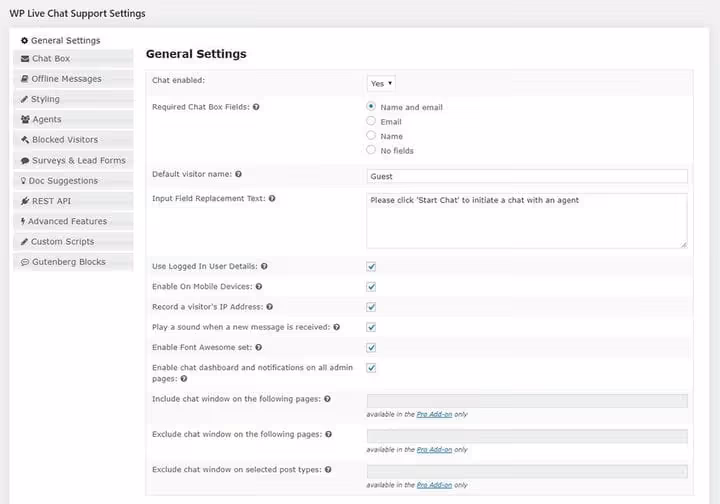Viewport: 720px width, 504px height.
Task: Click the Default visitor name field containing Guest
Action: pos(527,176)
